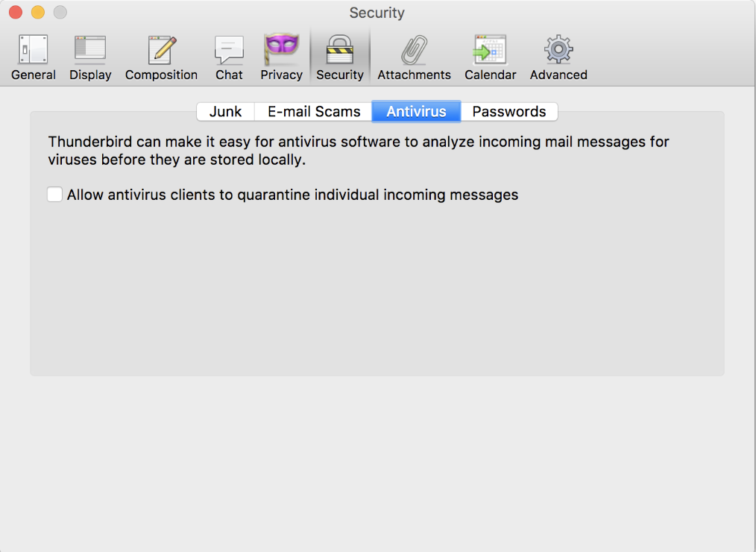Open Composition settings with pencil icon
756x552 pixels.
(x=161, y=57)
